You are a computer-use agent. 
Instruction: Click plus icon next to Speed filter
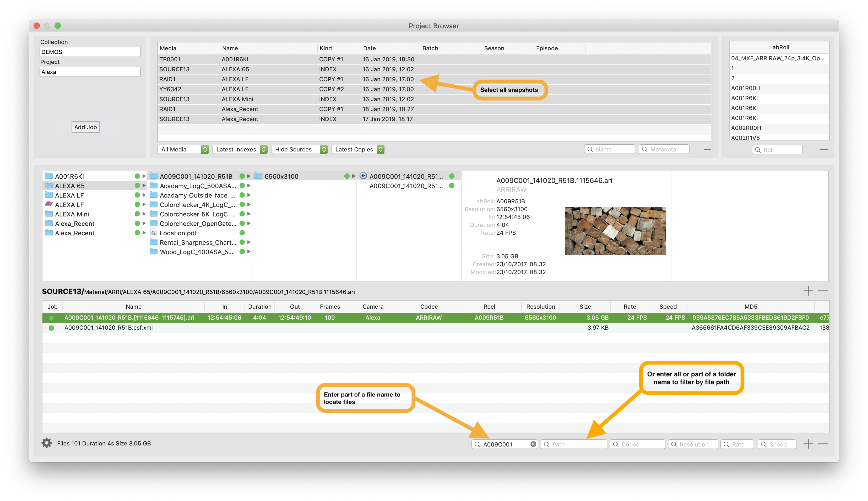pyautogui.click(x=808, y=444)
